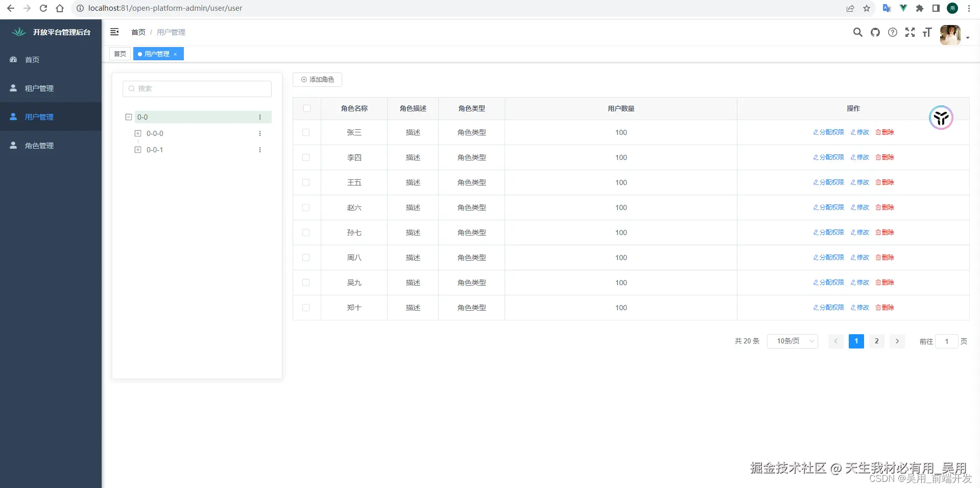Check the checkbox for row 张三
The height and width of the screenshot is (488, 980).
tap(306, 132)
